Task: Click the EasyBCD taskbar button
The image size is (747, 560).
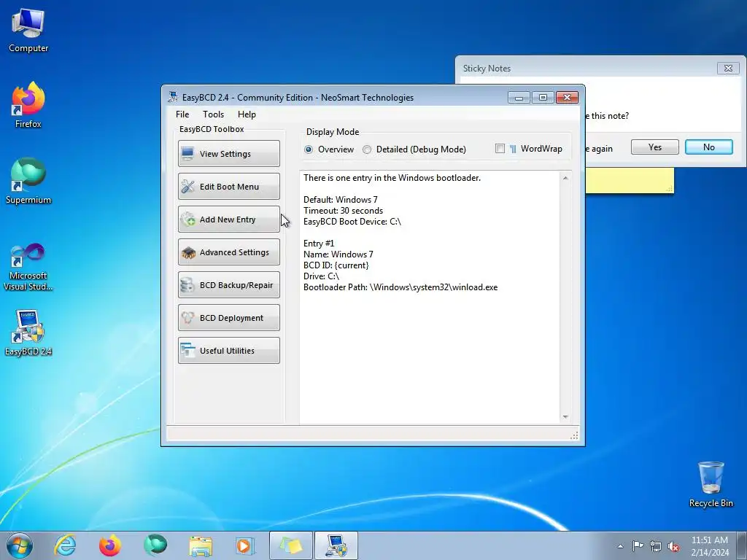Action: [336, 545]
